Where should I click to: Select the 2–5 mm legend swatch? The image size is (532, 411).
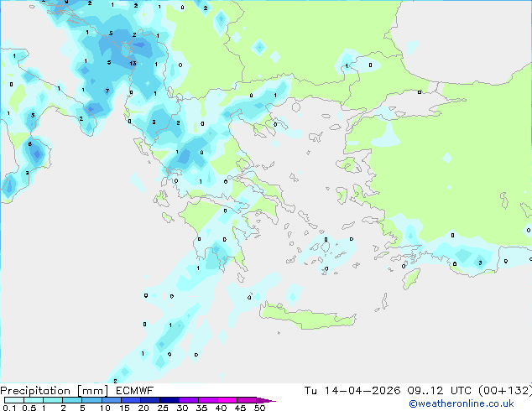pos(72,400)
